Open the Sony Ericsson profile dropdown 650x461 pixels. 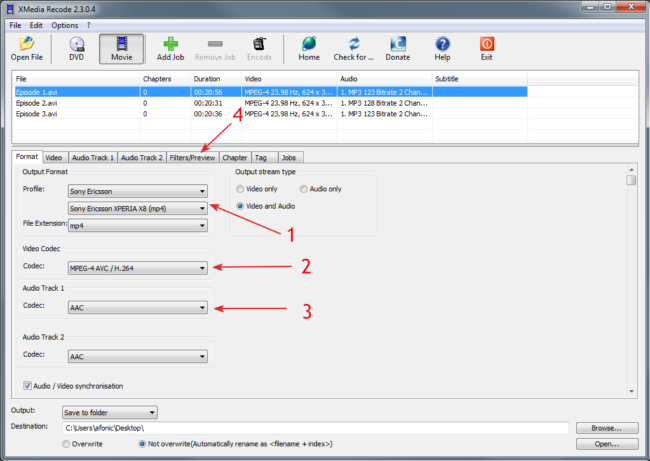click(138, 191)
